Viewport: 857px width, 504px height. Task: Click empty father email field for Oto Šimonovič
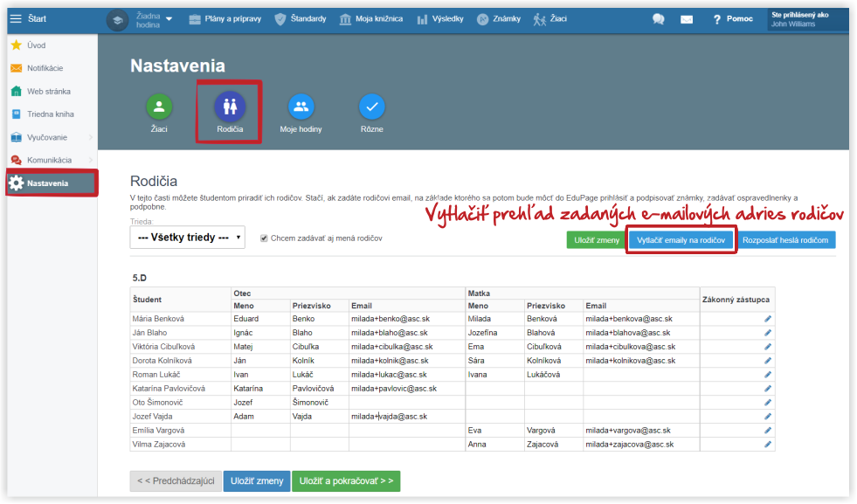tap(406, 403)
